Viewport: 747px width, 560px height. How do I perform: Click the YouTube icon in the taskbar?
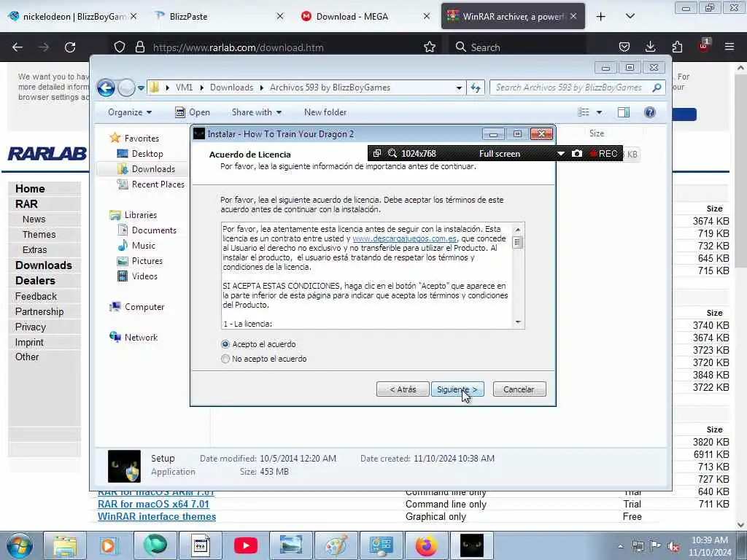[x=246, y=545]
